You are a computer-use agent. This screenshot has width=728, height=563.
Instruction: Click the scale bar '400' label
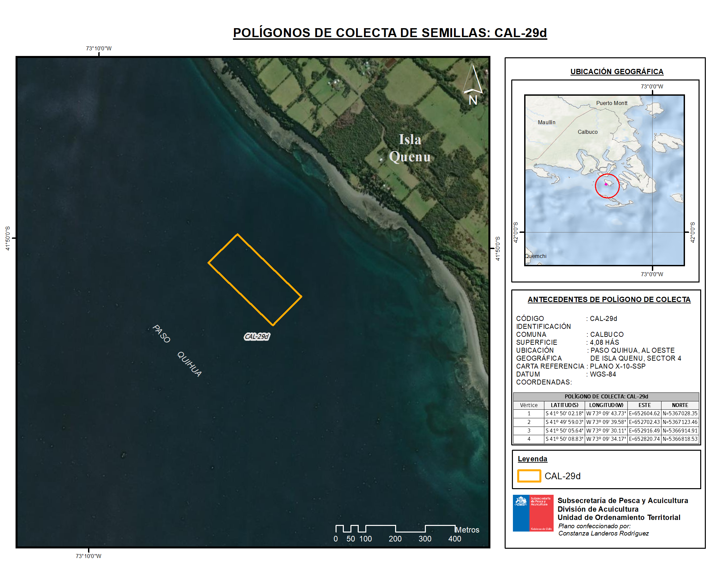click(454, 538)
